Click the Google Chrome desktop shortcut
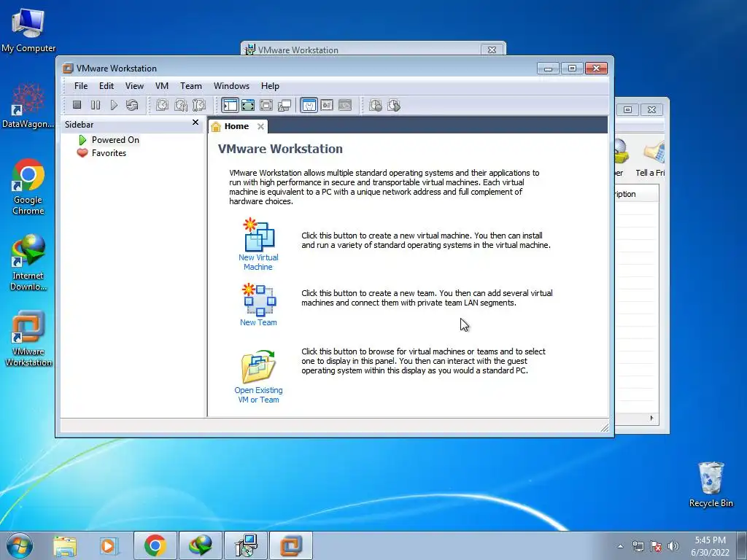Viewport: 747px width, 560px height. pyautogui.click(x=28, y=187)
